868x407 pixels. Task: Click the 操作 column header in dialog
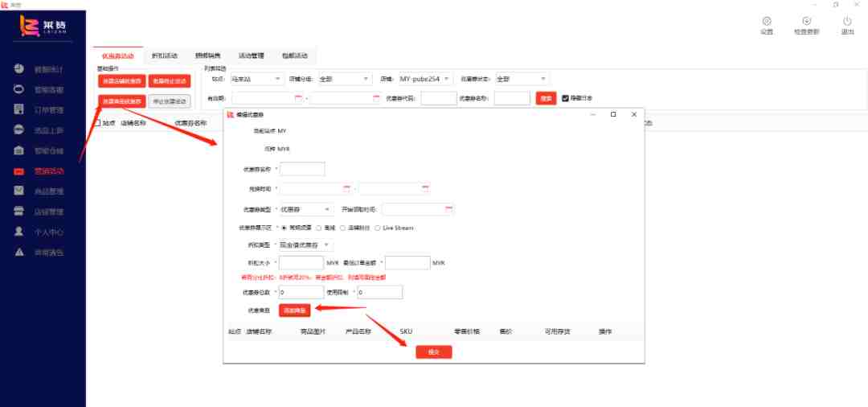604,331
